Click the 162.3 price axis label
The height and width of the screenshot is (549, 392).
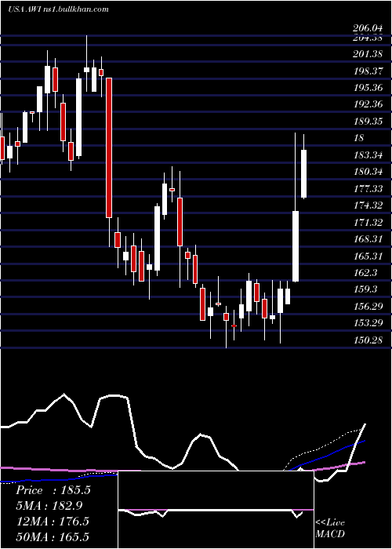click(x=366, y=272)
